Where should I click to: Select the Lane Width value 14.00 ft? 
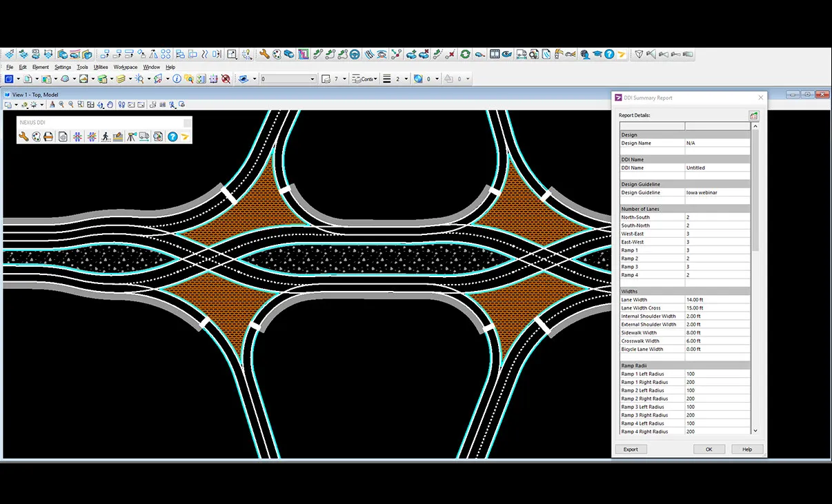point(717,300)
